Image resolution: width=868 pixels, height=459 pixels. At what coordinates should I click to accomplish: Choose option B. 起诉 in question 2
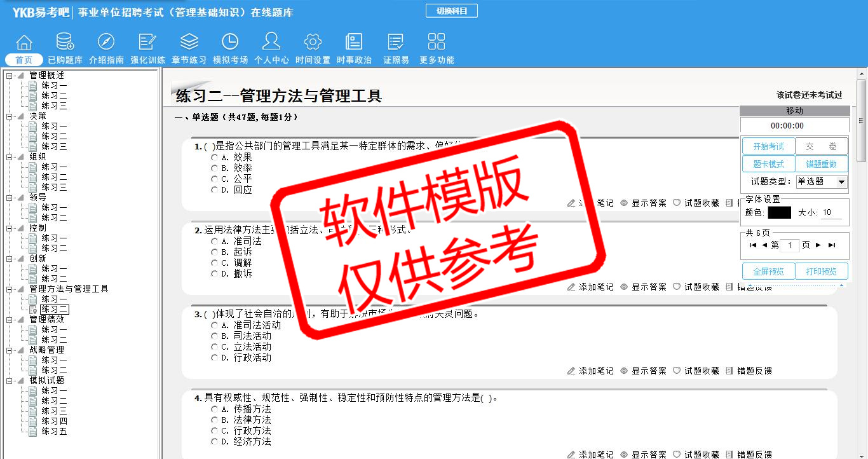pos(214,252)
